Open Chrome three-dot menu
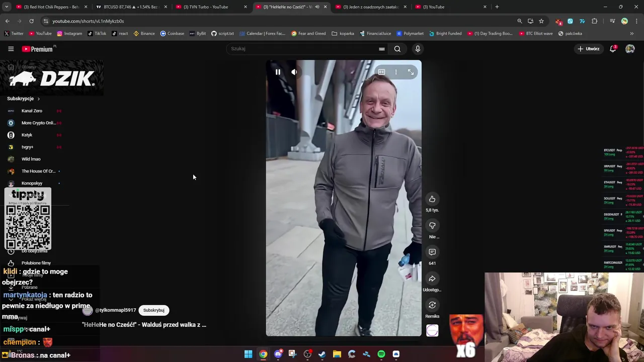The image size is (644, 362). tap(636, 21)
